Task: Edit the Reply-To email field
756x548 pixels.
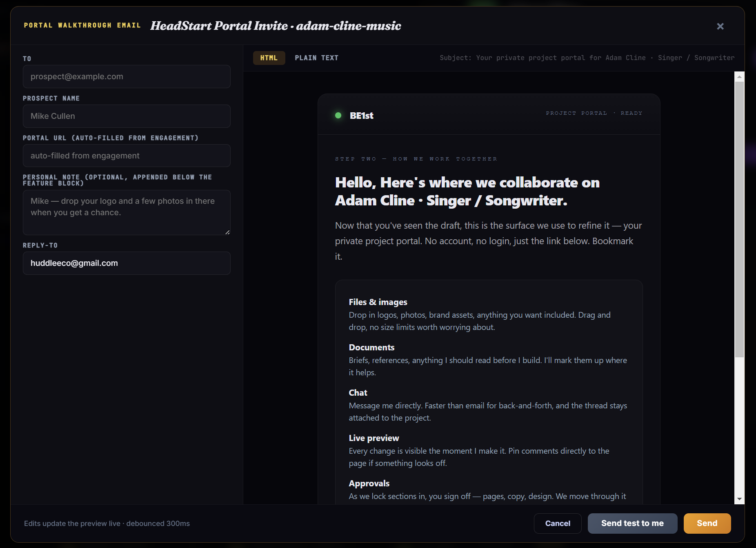Action: [127, 263]
